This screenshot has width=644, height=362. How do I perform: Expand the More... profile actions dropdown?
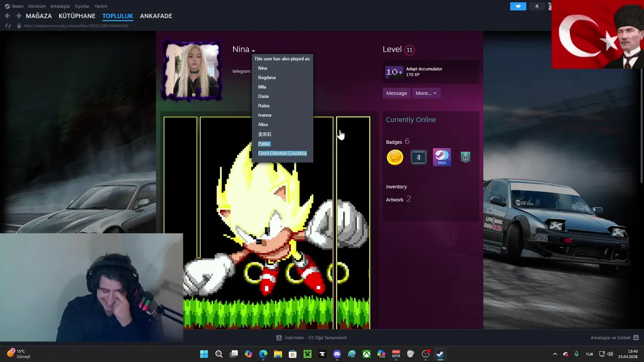[426, 93]
